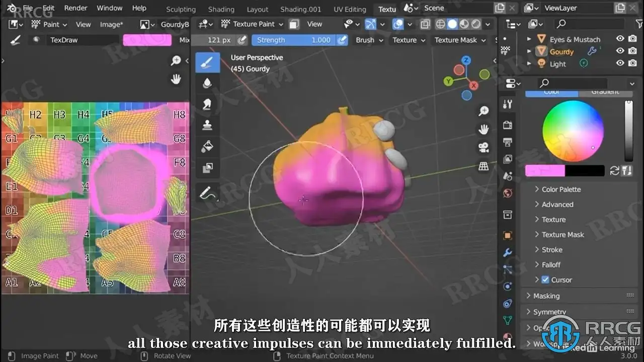644x362 pixels.
Task: Expand the Color Palette panel
Action: pos(561,189)
